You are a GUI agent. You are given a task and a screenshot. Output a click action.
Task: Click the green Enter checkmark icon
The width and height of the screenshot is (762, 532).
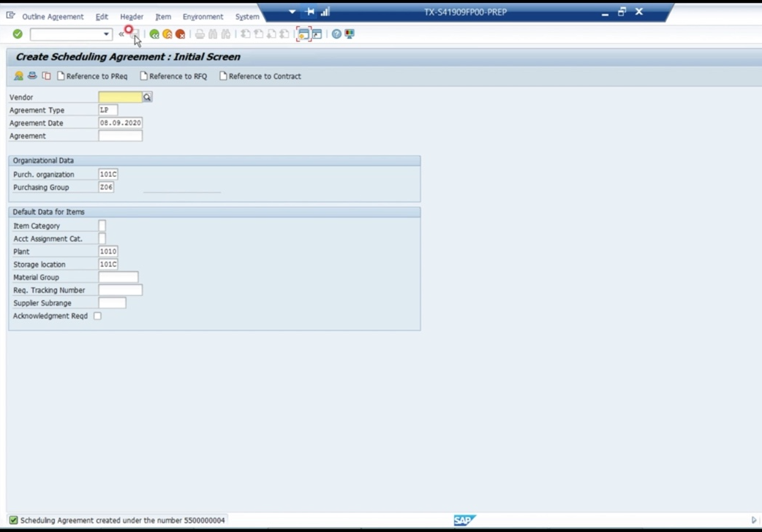18,34
